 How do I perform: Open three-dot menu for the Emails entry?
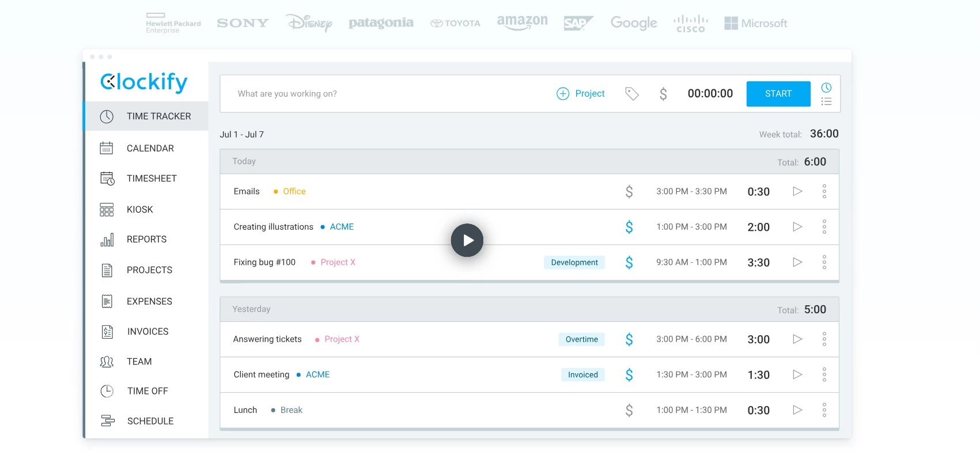[x=824, y=191]
